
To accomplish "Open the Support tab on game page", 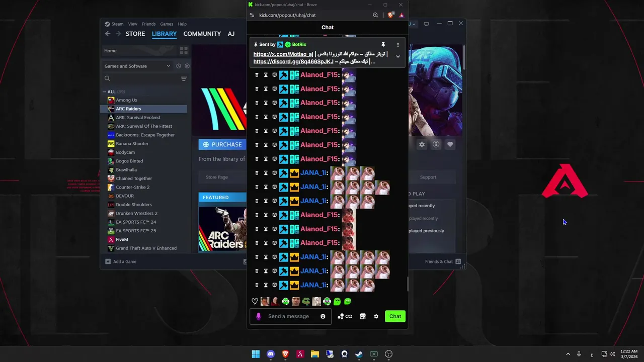I will 428,177.
